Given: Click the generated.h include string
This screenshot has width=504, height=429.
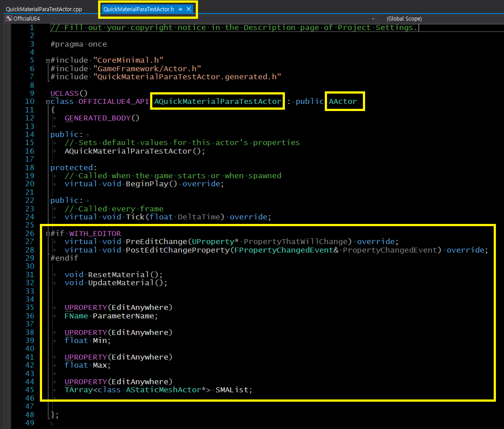Looking at the screenshot, I should (187, 77).
